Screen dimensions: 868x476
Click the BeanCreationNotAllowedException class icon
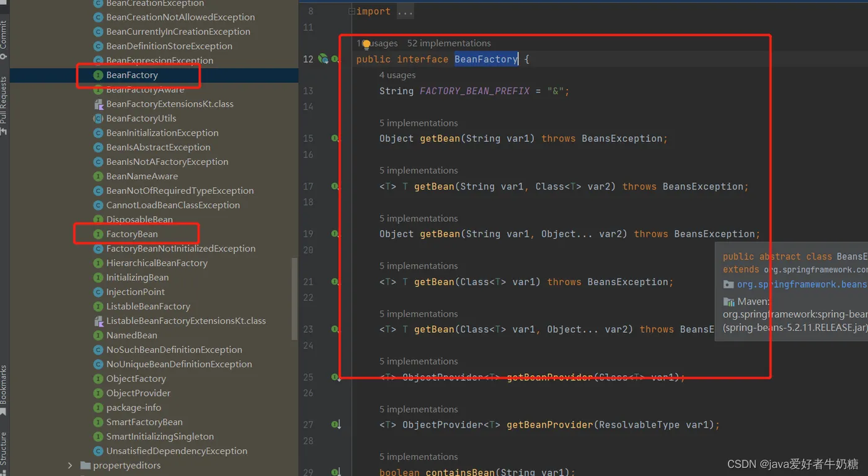pos(98,17)
